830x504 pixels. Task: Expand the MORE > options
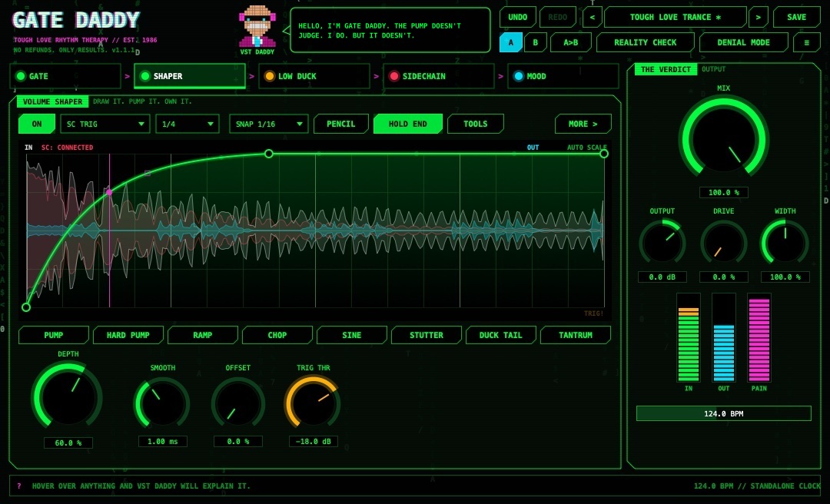[583, 124]
